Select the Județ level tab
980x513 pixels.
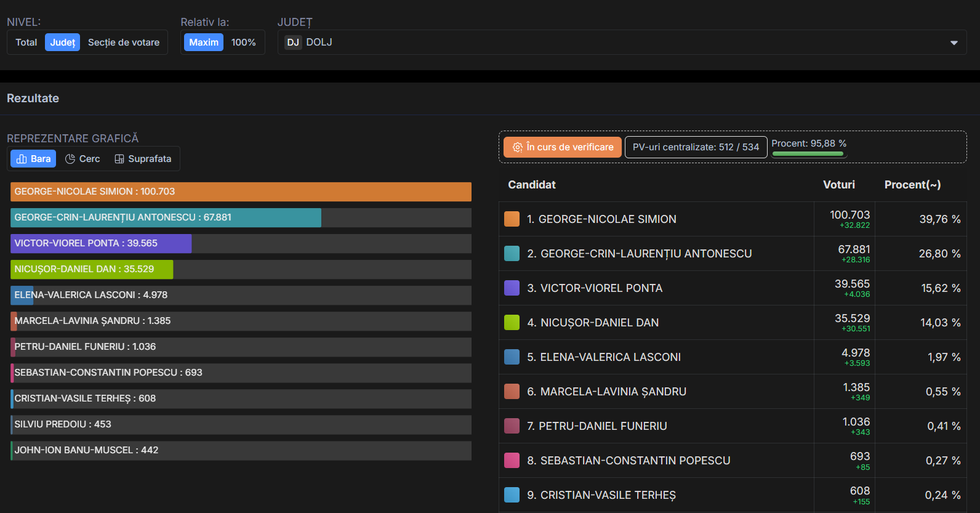coord(63,42)
